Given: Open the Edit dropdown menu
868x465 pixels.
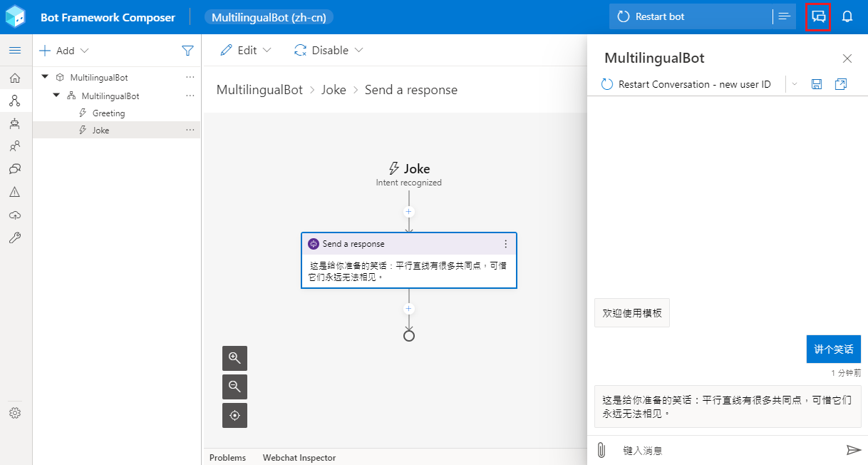Looking at the screenshot, I should (246, 51).
